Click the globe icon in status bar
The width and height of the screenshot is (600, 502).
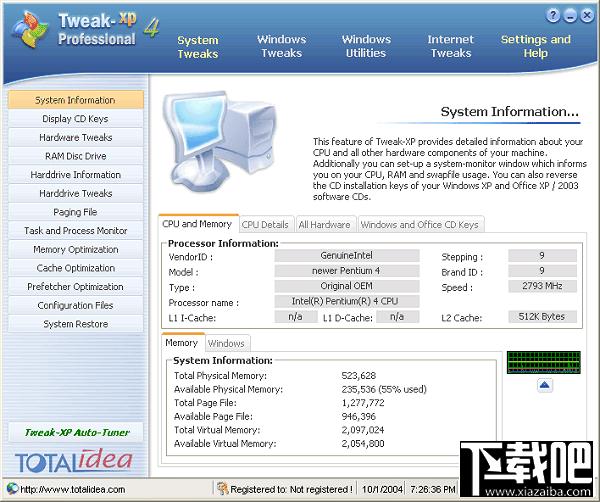(12, 489)
